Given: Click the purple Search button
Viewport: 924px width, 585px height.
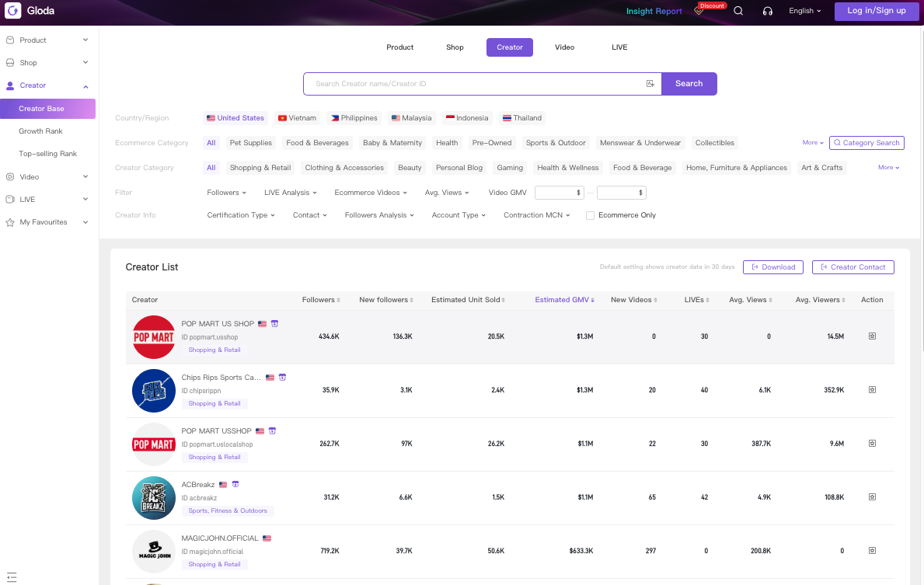Looking at the screenshot, I should click(x=689, y=84).
